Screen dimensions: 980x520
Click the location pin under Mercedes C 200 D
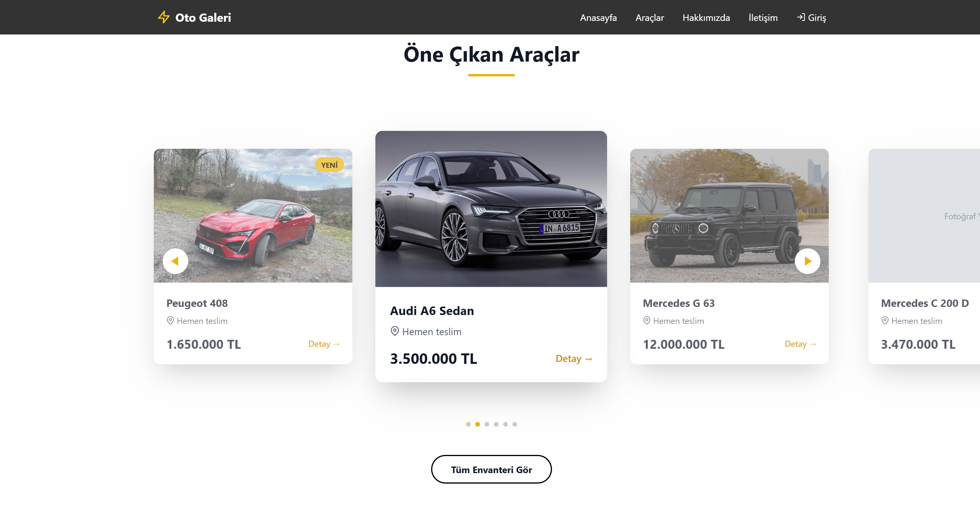(885, 320)
